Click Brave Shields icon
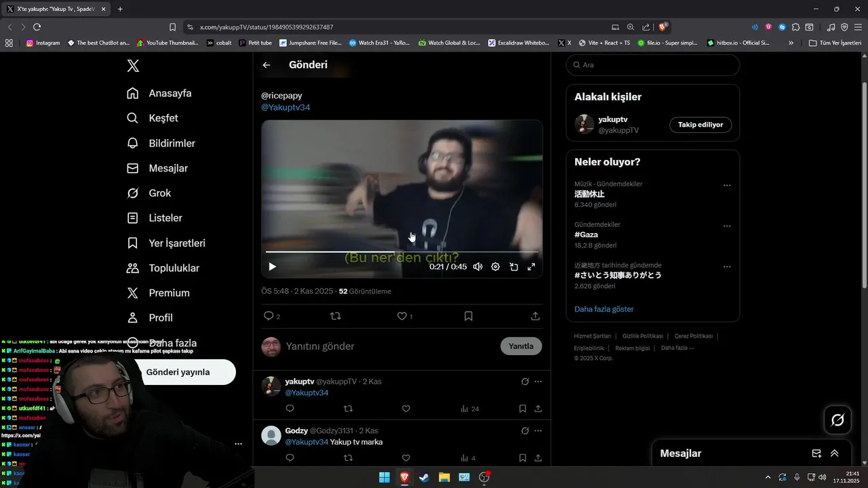 663,27
